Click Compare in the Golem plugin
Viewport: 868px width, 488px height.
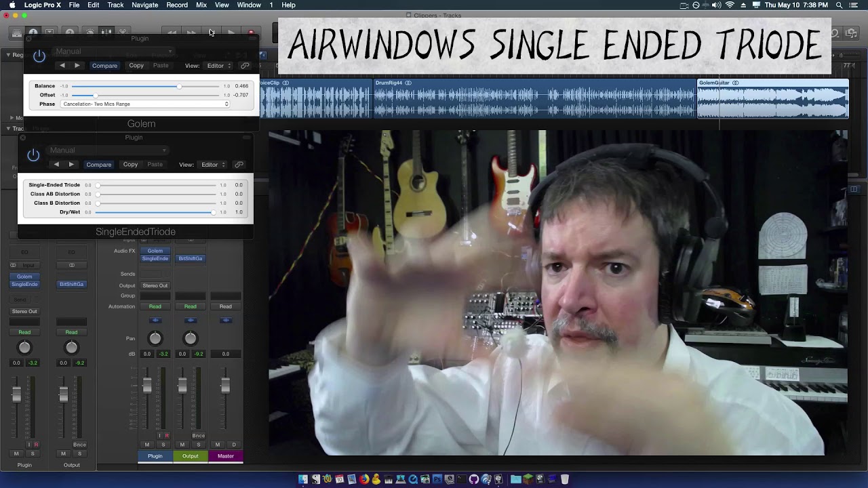point(104,66)
